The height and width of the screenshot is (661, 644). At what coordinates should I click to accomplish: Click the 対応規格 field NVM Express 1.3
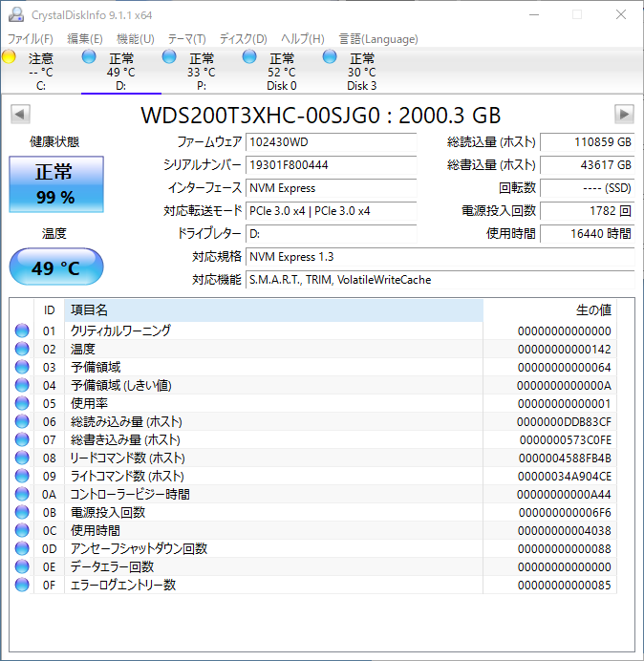[440, 256]
